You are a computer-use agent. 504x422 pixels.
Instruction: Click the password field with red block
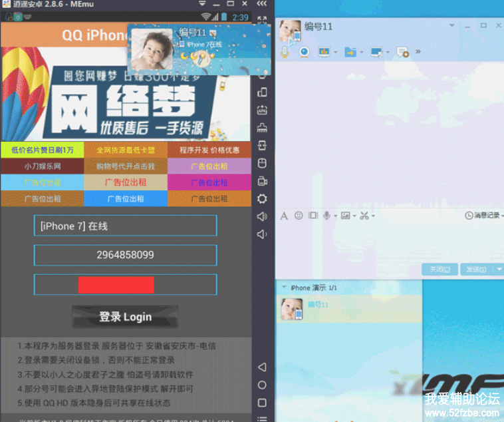[x=126, y=285]
